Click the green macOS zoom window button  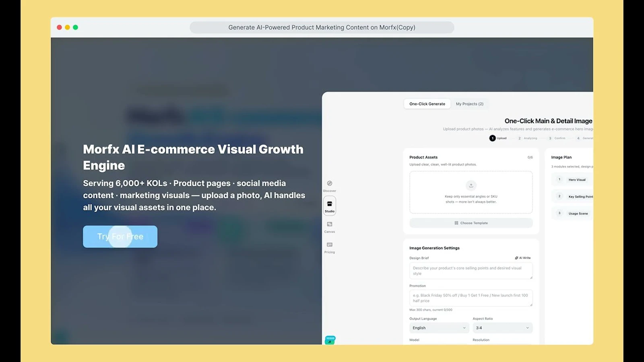click(75, 27)
